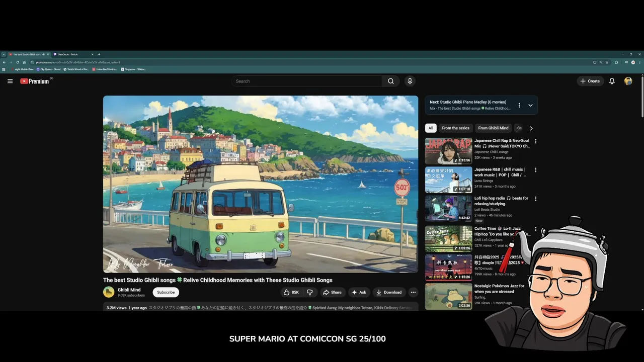Open 'Twitch Wheel of Na...' bookmark
This screenshot has width=644, height=362.
click(x=76, y=69)
